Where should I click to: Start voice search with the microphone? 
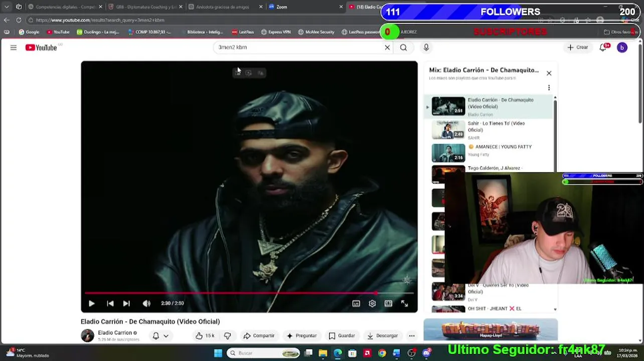point(426,48)
